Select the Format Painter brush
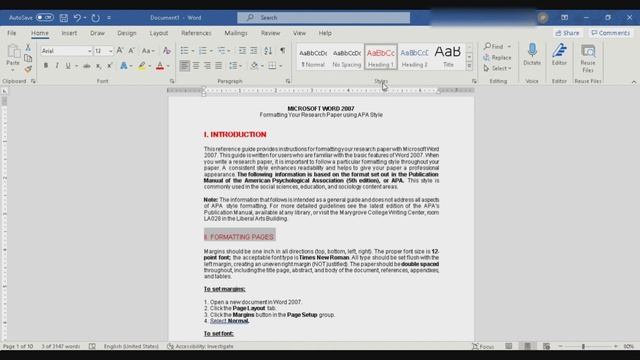This screenshot has height=360, width=640. [x=28, y=69]
